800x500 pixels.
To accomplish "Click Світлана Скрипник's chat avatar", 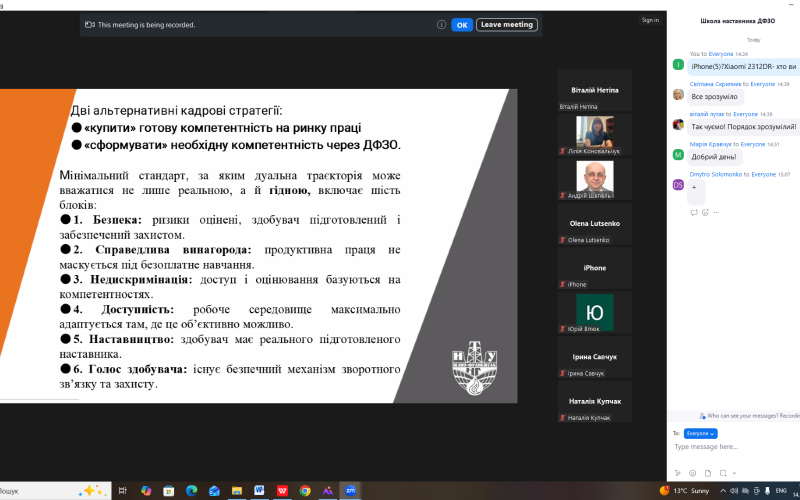I will coord(678,94).
